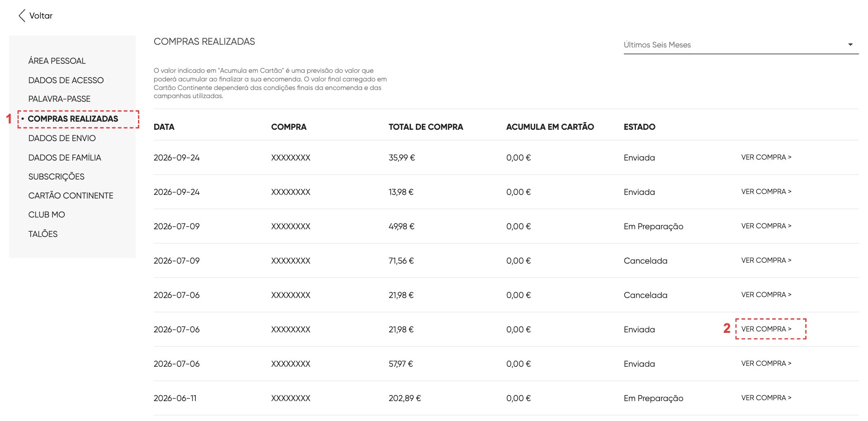Click the TOTAL DE COMPRA column header

coord(426,127)
